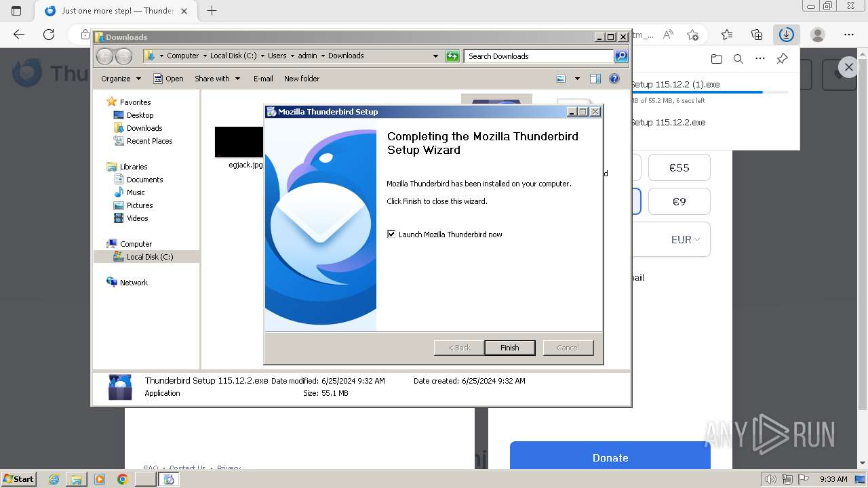Uncheck Launch Mozilla Thunderbird now
This screenshot has height=488, width=868.
(x=391, y=234)
